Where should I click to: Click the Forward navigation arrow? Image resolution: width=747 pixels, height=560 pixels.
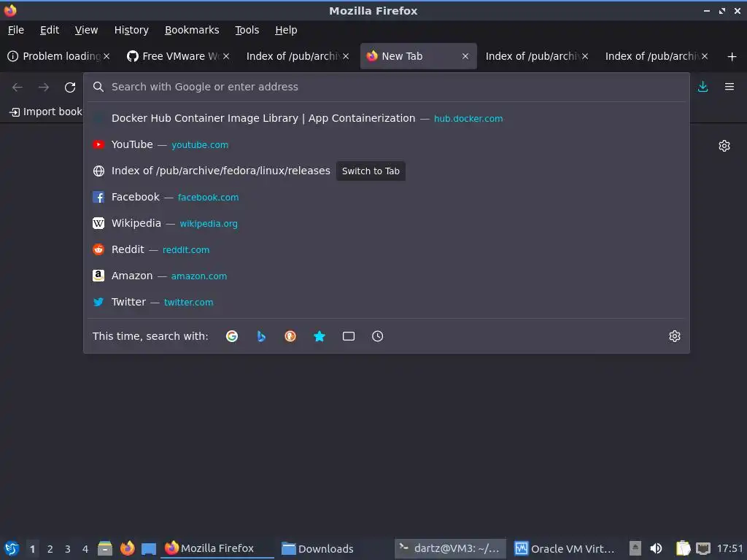click(x=44, y=87)
